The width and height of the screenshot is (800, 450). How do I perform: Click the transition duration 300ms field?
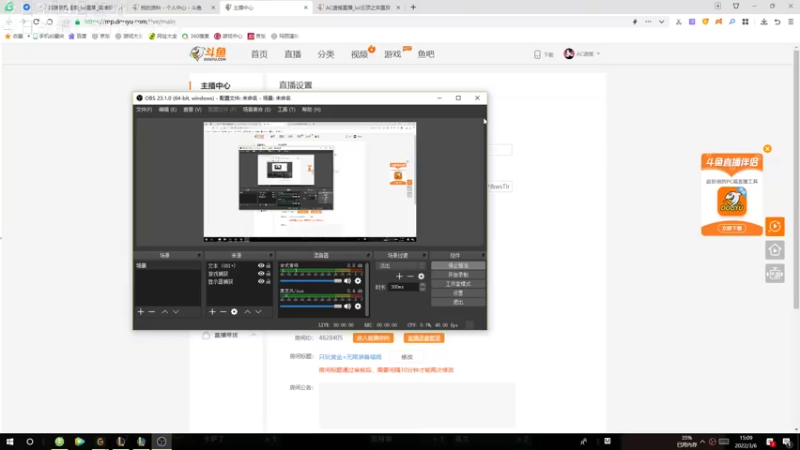pos(403,287)
